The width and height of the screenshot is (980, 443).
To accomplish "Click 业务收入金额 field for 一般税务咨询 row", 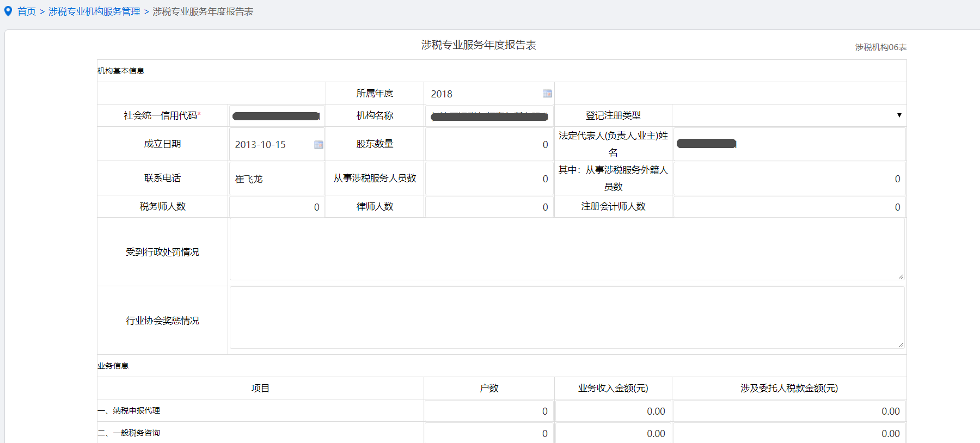I will pos(612,433).
